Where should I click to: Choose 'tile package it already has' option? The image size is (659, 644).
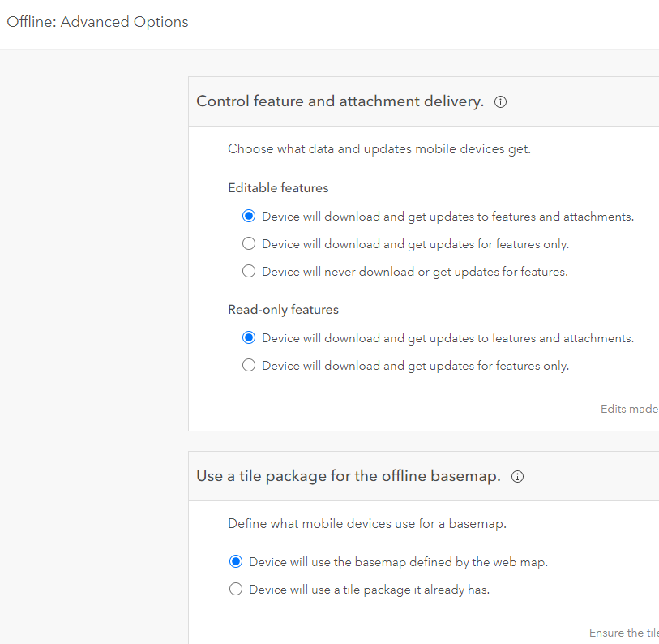[x=236, y=590]
